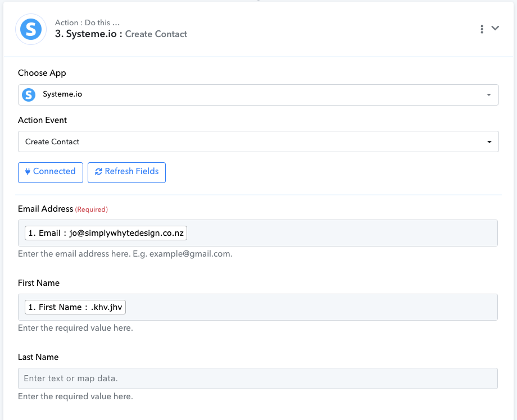Viewport: 517px width, 420px height.
Task: Click the email hint 'E.g. example@gmail.com.'
Action: click(x=183, y=254)
